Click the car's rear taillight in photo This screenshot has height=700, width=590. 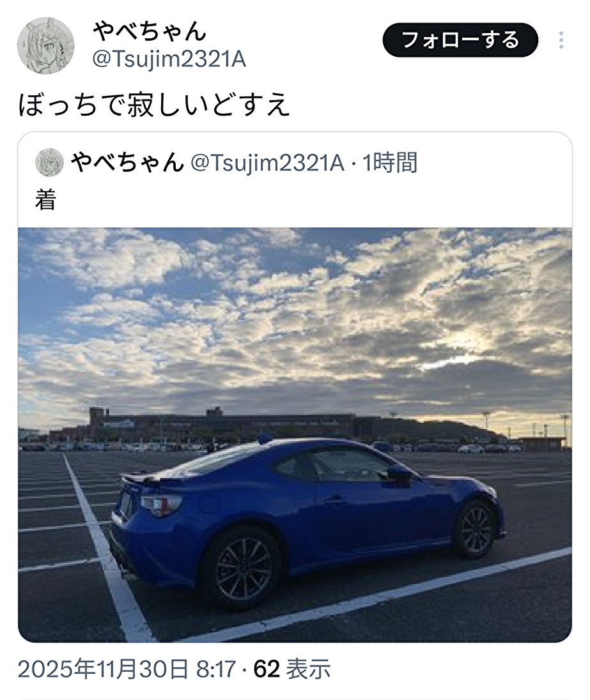click(x=161, y=505)
